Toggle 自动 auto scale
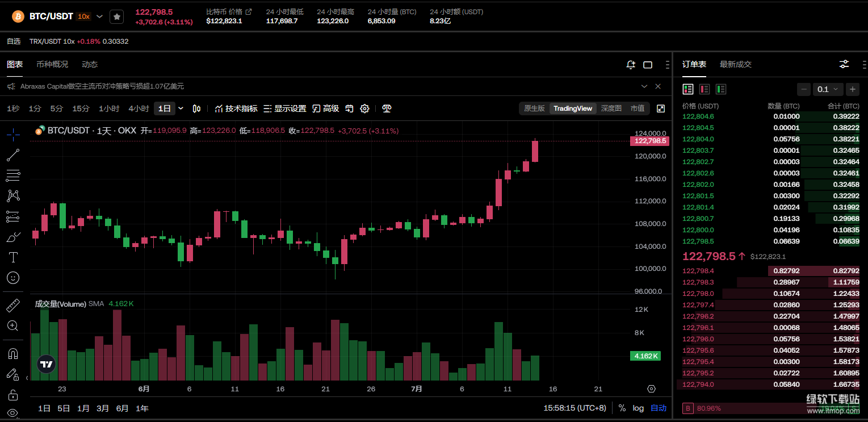This screenshot has height=422, width=868. click(659, 408)
